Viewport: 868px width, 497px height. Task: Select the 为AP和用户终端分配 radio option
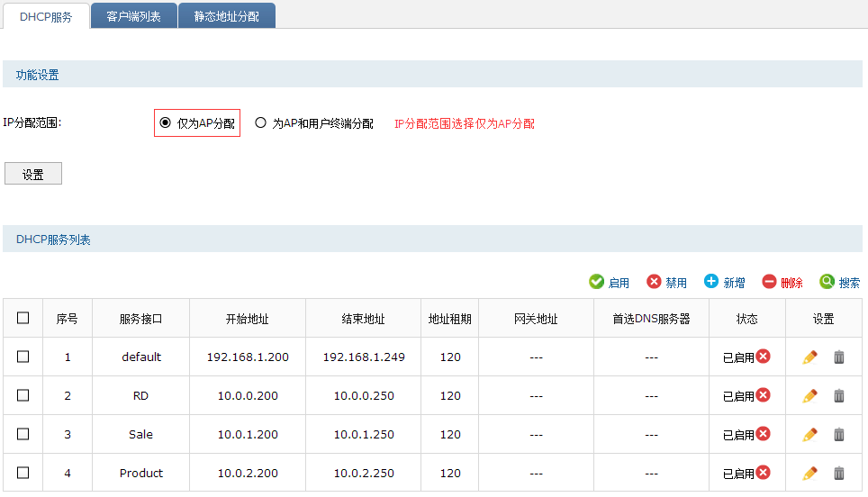(x=260, y=122)
